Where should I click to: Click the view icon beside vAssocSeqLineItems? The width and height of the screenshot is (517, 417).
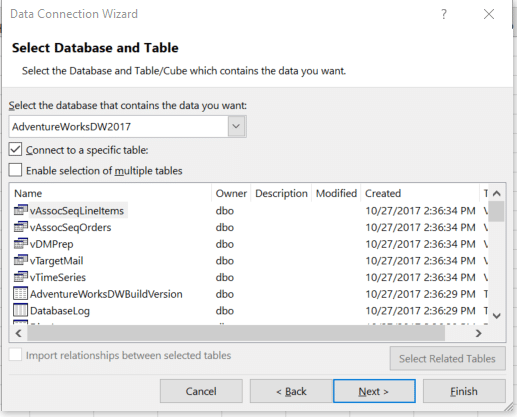21,210
